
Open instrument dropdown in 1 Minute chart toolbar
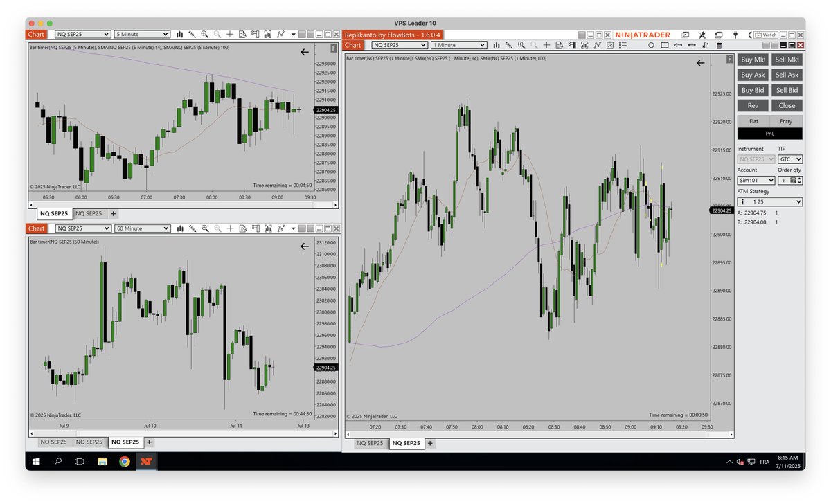400,45
